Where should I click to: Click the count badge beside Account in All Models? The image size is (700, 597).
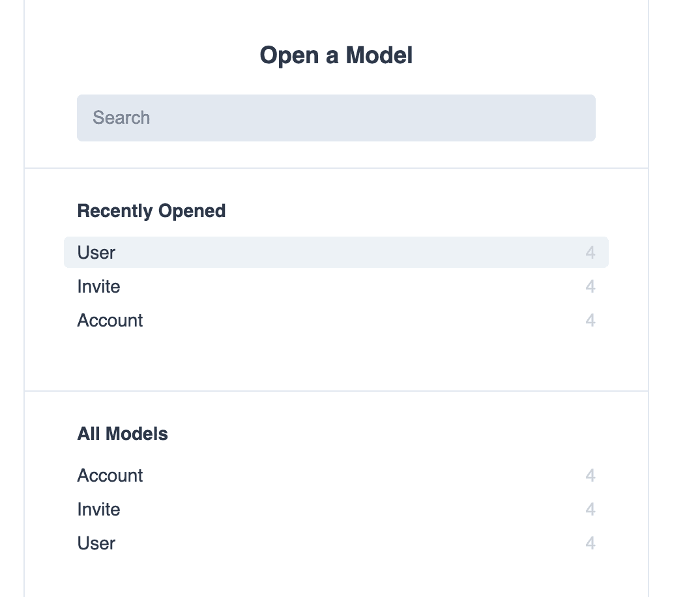tap(590, 475)
